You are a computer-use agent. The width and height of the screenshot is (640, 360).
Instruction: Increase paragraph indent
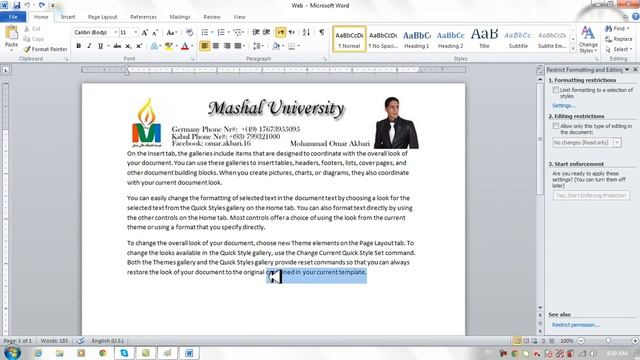(x=267, y=32)
